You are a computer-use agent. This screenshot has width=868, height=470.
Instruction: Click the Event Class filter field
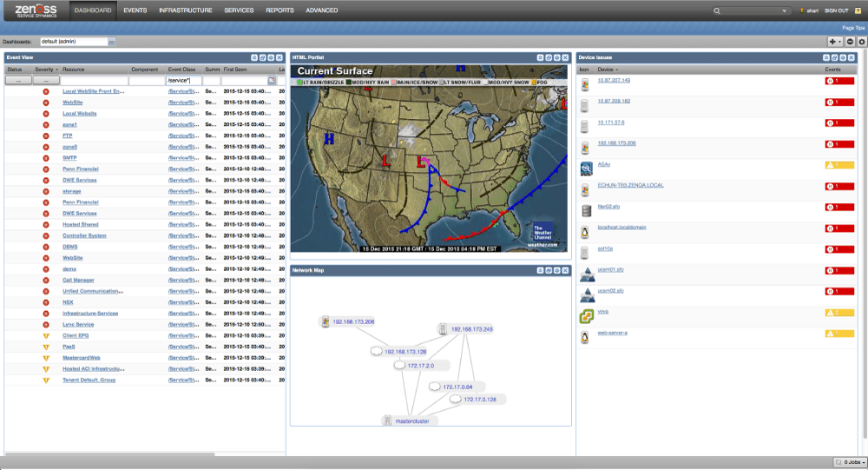point(183,81)
